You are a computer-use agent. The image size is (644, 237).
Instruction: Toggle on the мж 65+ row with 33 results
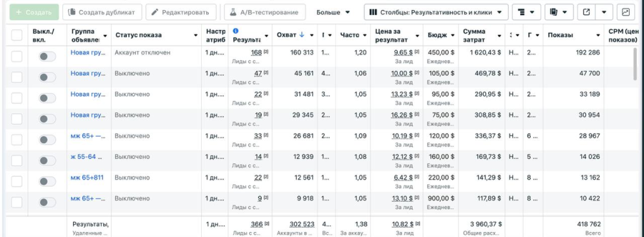coord(47,140)
